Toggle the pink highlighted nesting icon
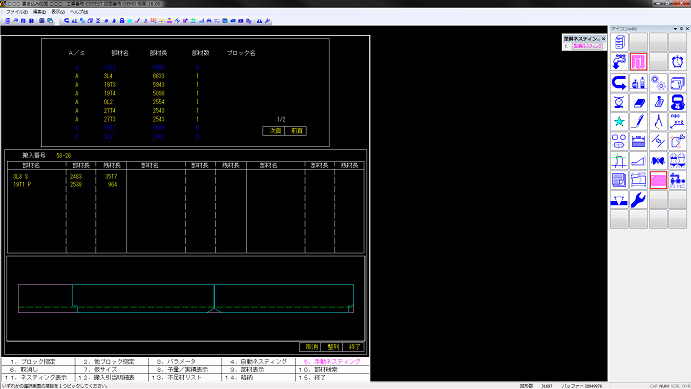This screenshot has width=691, height=389. coord(638,62)
